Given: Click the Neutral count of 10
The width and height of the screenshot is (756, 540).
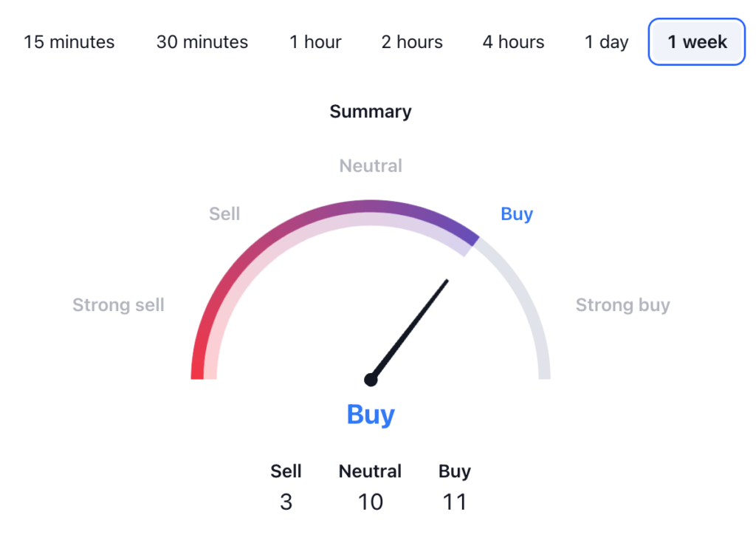Looking at the screenshot, I should coord(371,502).
